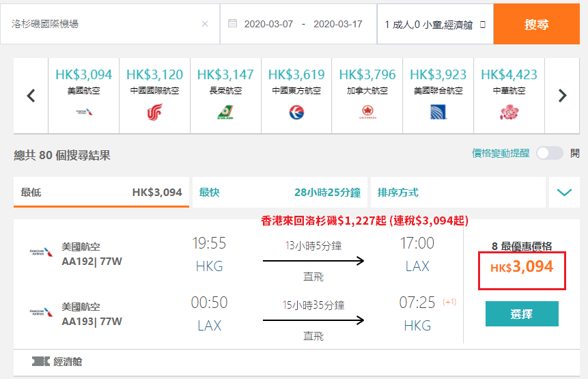Image resolution: width=588 pixels, height=379 pixels.
Task: Select the Air Canada logo in carousel
Action: [x=367, y=112]
